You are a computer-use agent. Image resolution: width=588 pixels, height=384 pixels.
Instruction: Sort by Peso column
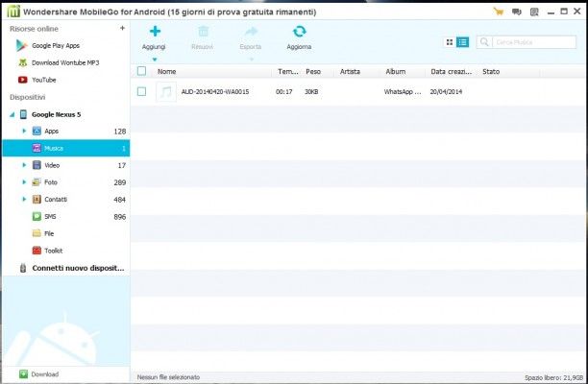pyautogui.click(x=313, y=72)
